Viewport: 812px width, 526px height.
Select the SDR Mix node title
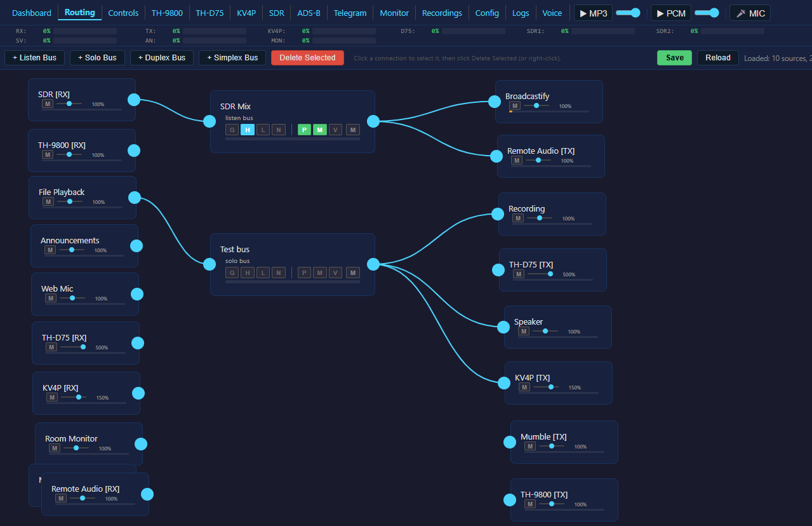click(236, 107)
